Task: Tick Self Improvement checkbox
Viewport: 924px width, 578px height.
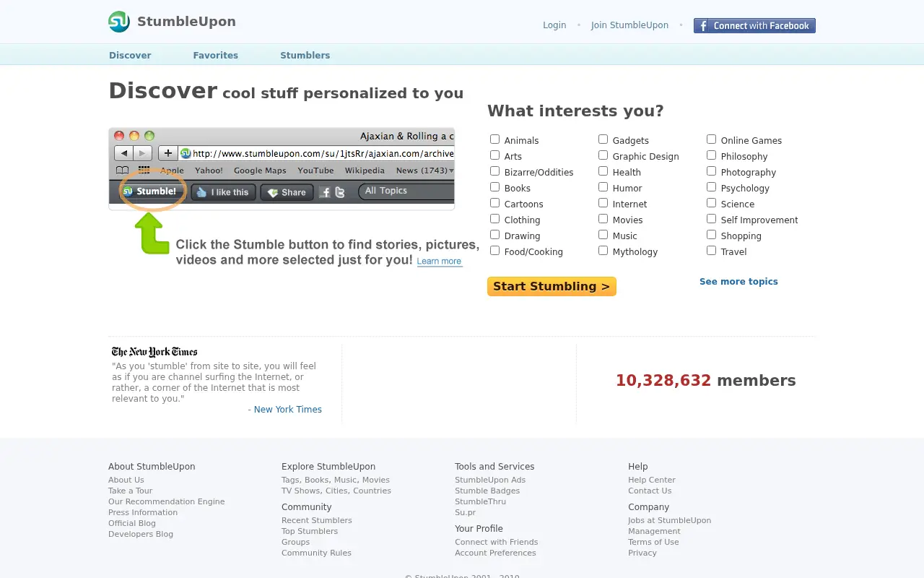Action: (x=711, y=219)
